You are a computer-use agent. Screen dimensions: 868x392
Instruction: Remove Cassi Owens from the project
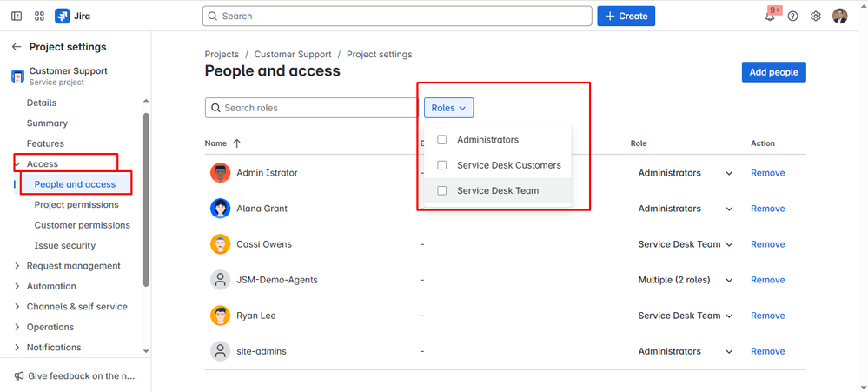click(767, 244)
